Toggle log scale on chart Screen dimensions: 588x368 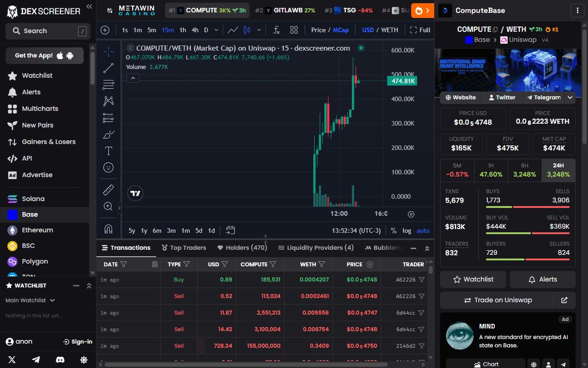pyautogui.click(x=407, y=231)
